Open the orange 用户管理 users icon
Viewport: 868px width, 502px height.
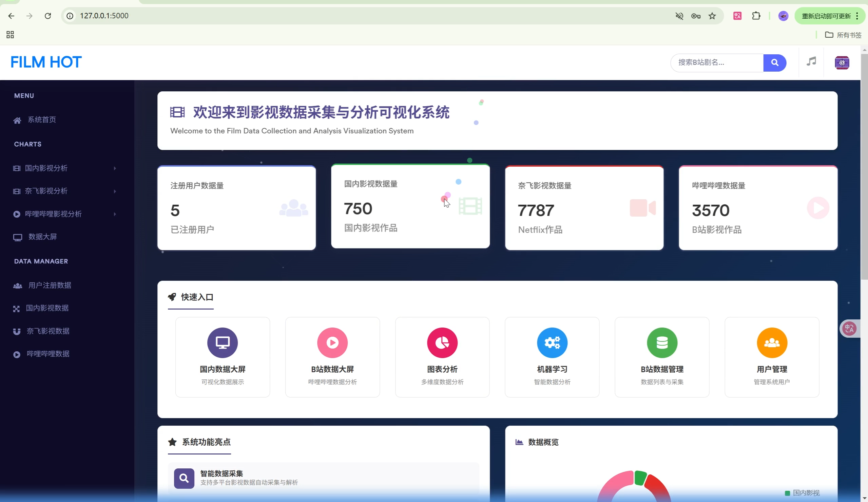772,342
